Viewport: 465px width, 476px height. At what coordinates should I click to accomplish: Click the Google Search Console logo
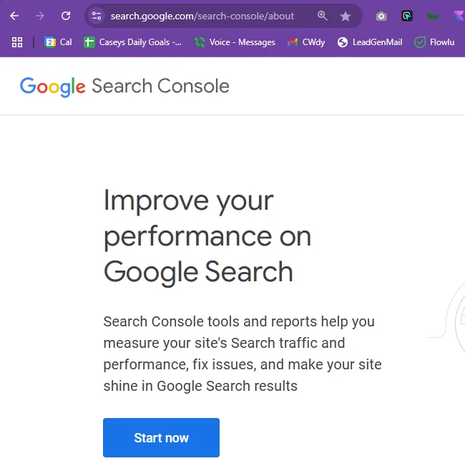click(124, 87)
